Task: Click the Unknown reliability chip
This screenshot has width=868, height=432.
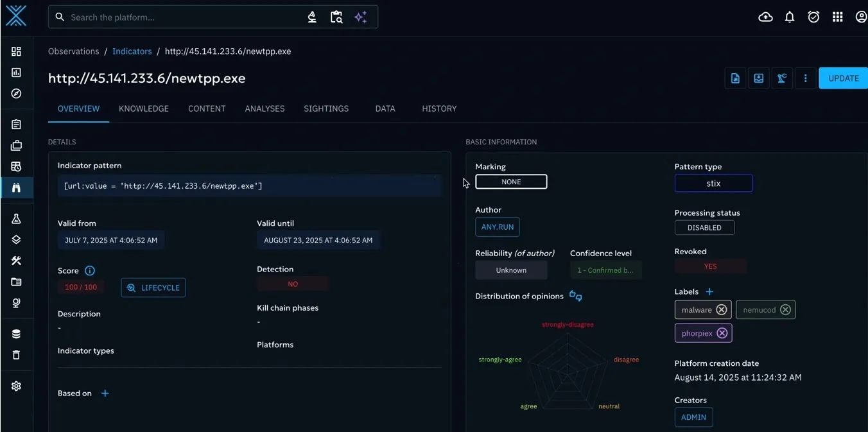Action: point(511,270)
